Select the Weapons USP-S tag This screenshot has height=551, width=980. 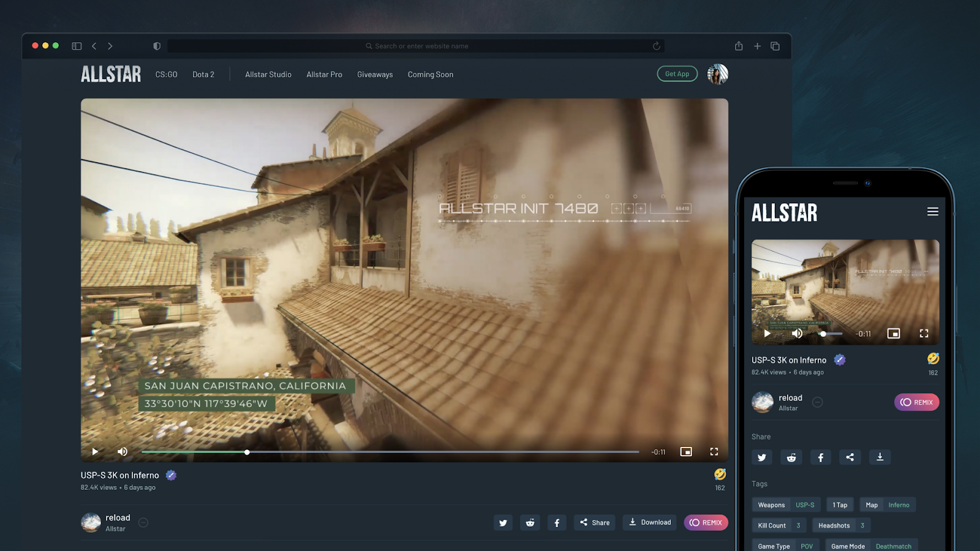coord(786,505)
